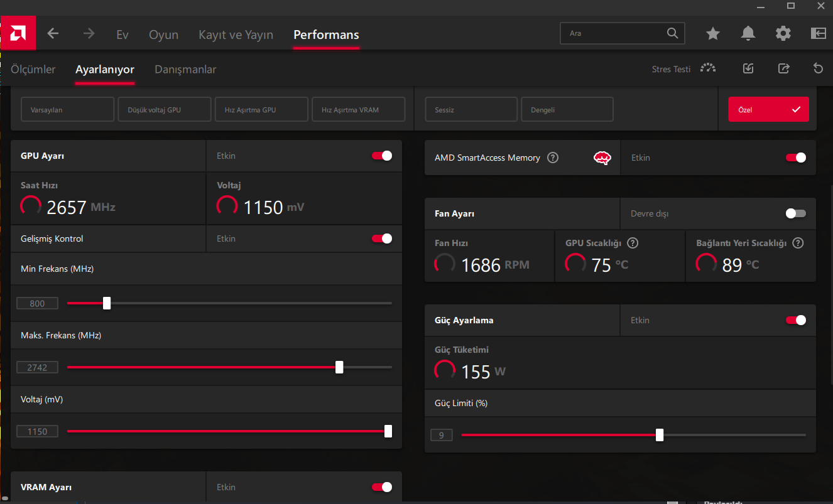This screenshot has width=833, height=504.
Task: Click the Maks. Frekans slider handle
Action: coord(339,367)
